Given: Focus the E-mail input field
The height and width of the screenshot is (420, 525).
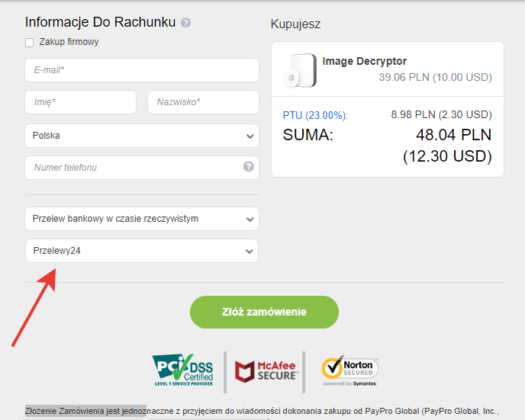Looking at the screenshot, I should pos(142,70).
